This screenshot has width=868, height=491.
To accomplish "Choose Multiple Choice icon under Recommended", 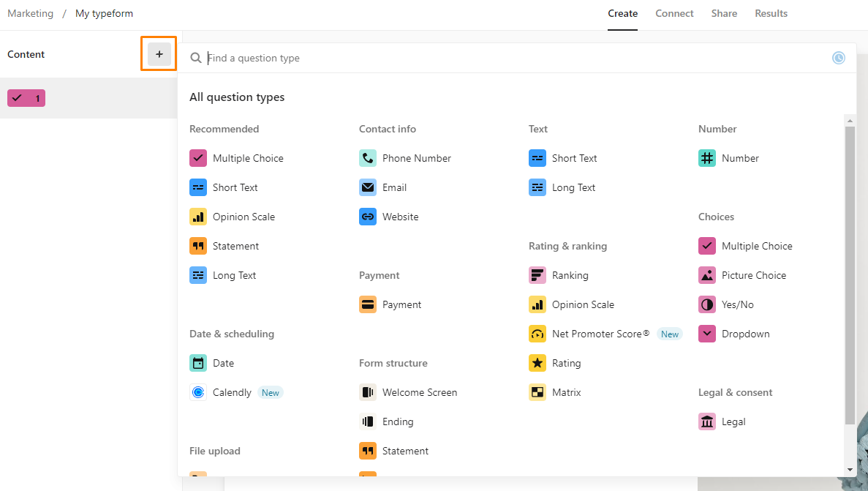I will click(x=198, y=158).
